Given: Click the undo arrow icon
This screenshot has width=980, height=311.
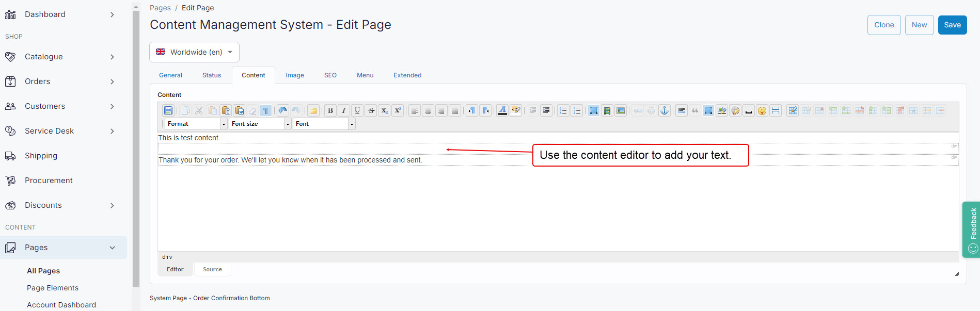Looking at the screenshot, I should click(282, 110).
